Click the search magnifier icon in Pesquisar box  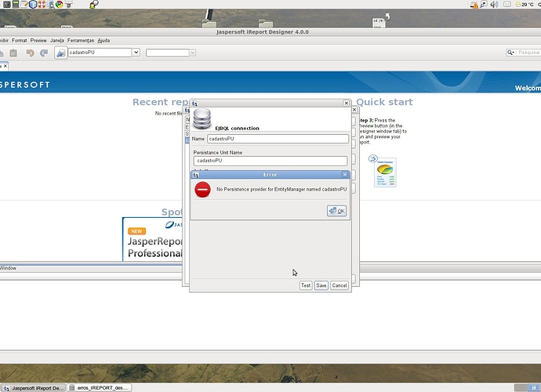tap(510, 53)
